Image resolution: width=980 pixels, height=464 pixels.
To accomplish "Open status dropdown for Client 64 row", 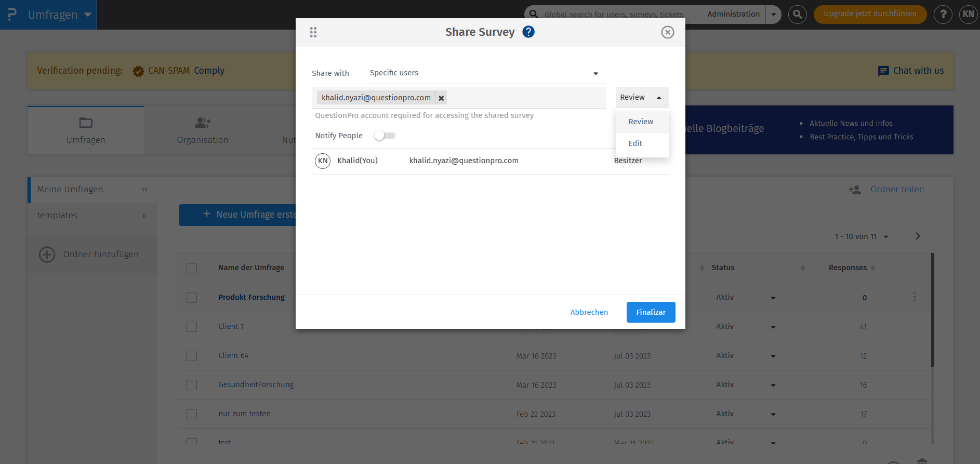I will tap(773, 356).
